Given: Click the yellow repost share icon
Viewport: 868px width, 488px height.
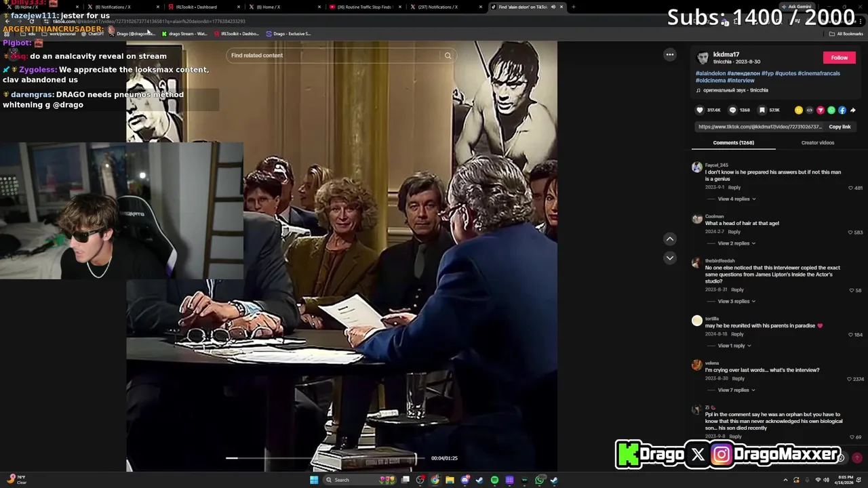Looking at the screenshot, I should [x=799, y=110].
